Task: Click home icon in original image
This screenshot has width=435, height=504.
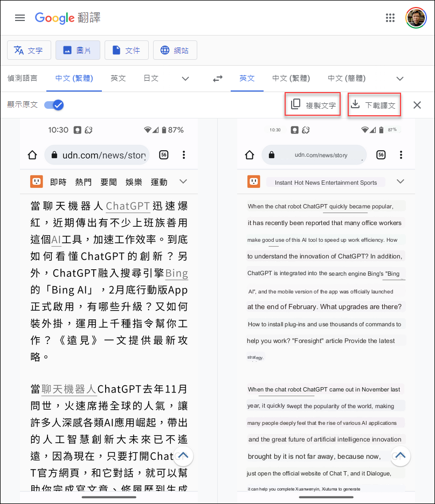Action: (x=32, y=155)
